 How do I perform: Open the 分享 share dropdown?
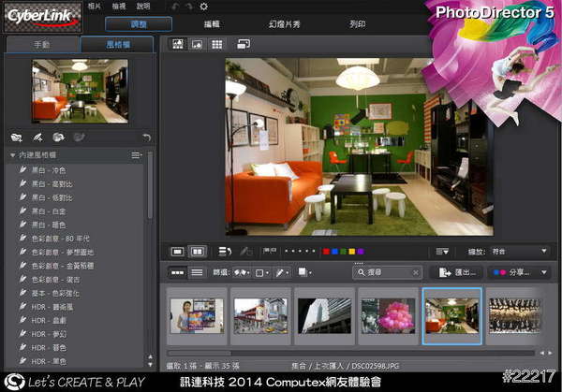(518, 272)
